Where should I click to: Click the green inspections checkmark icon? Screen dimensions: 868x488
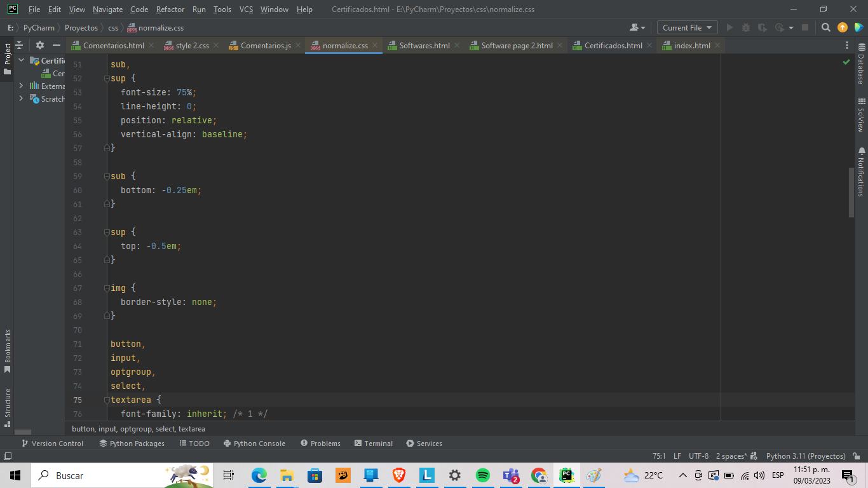tap(846, 62)
